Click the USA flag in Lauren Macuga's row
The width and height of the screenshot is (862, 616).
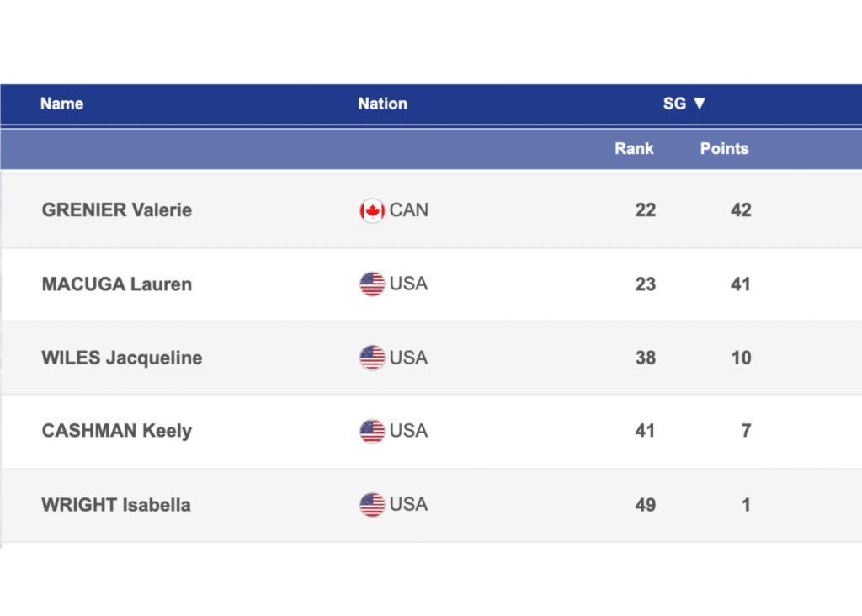pos(372,284)
